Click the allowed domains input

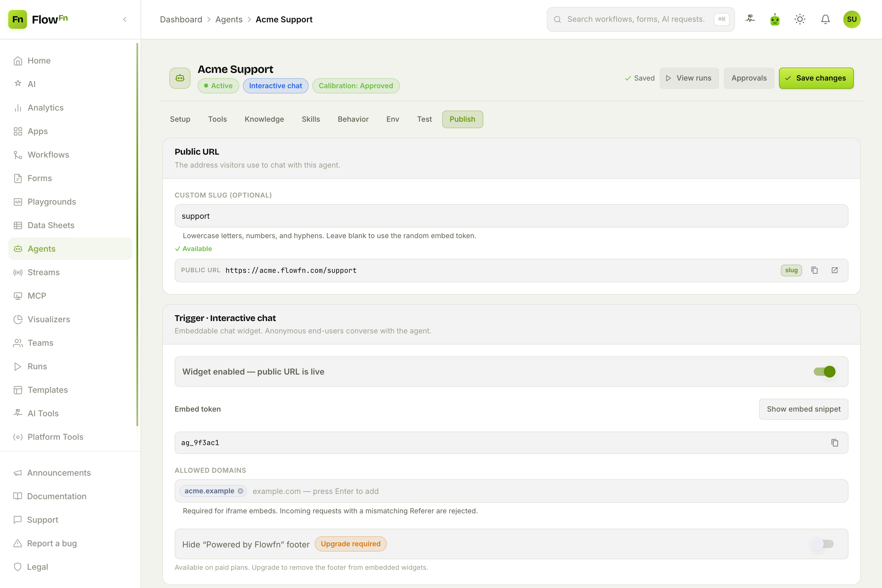[x=511, y=491]
